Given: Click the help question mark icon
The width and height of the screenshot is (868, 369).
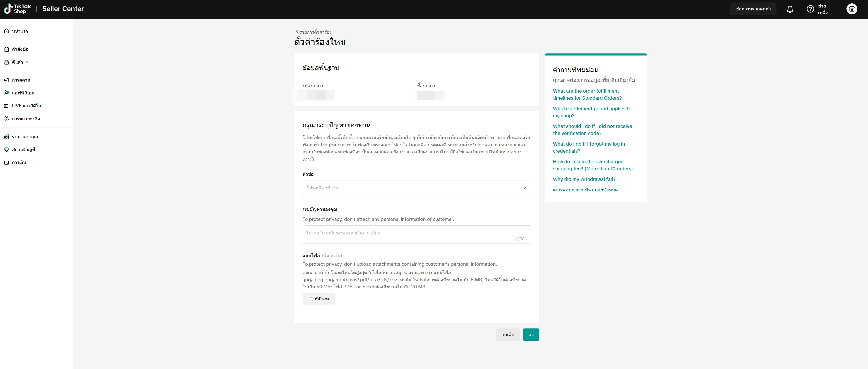Looking at the screenshot, I should click(x=810, y=9).
